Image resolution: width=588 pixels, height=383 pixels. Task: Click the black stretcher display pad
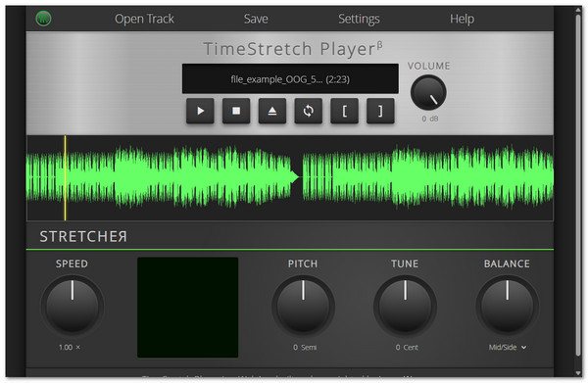[187, 308]
